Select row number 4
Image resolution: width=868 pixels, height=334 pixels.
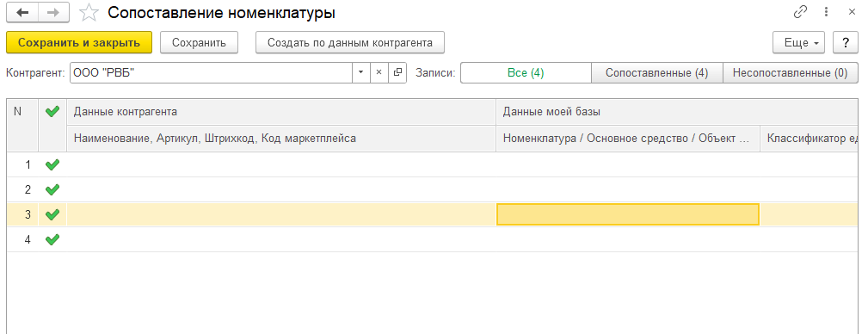pyautogui.click(x=28, y=239)
